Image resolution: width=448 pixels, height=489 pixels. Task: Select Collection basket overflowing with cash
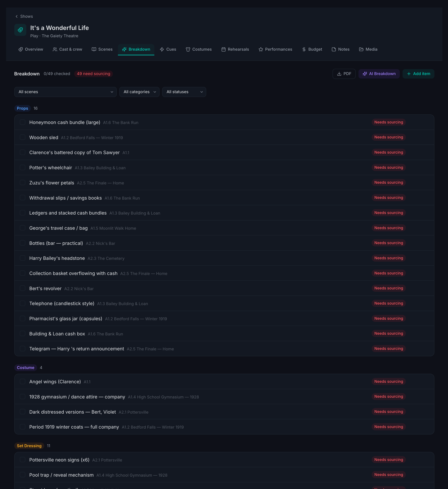[x=73, y=273]
